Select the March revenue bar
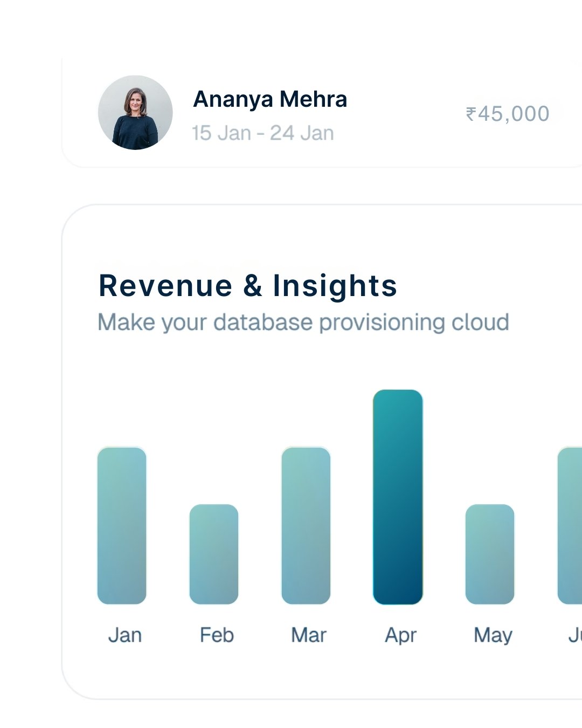The width and height of the screenshot is (582, 728). tap(306, 526)
